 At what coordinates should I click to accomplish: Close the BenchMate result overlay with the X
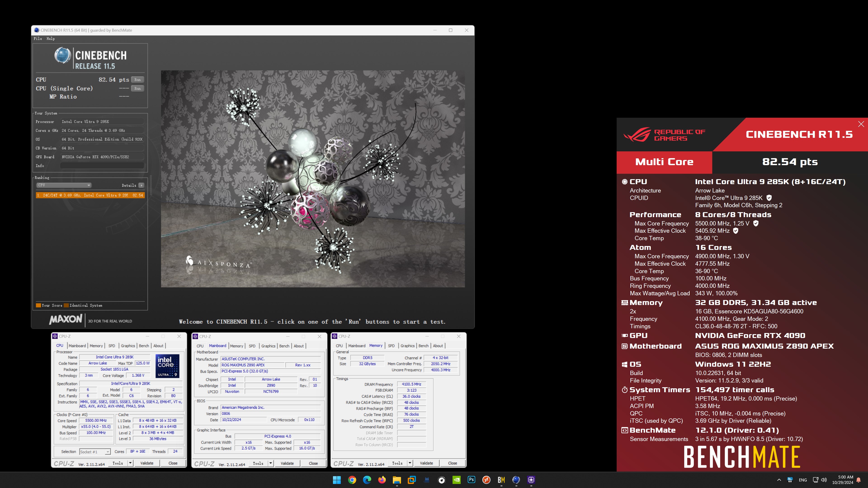(x=861, y=124)
